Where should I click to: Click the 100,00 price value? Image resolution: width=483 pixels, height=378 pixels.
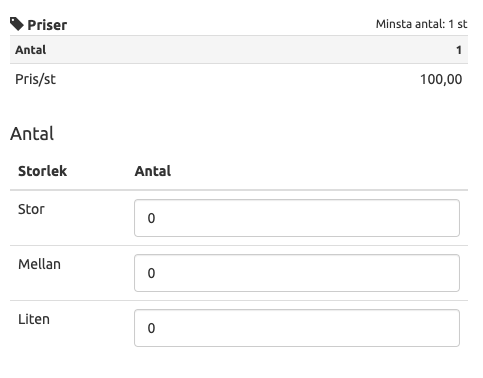[441, 79]
